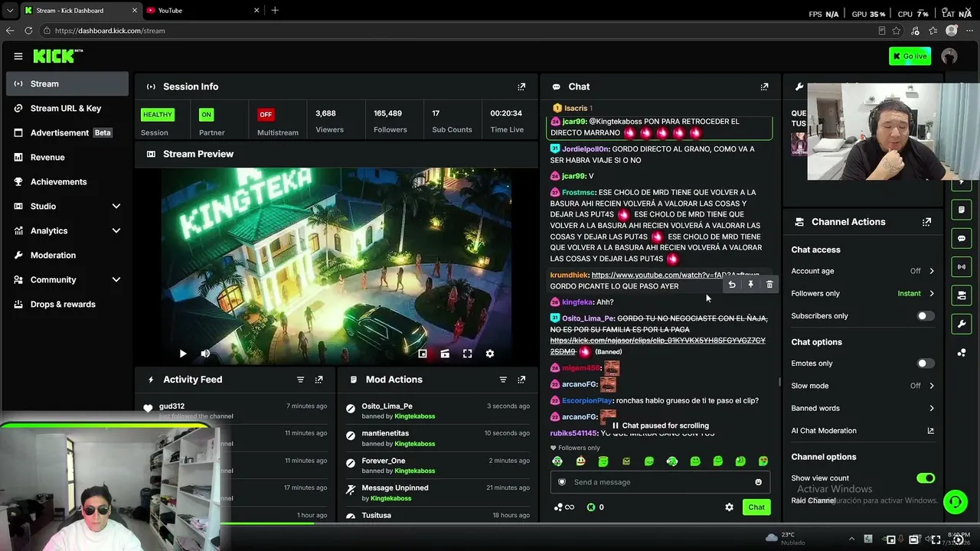This screenshot has height=551, width=980.
Task: Show hidden icons in the system tray
Action: (x=851, y=540)
